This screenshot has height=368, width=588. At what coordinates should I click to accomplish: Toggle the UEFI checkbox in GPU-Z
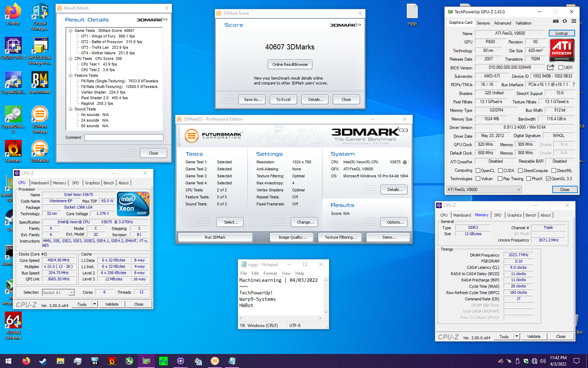561,68
